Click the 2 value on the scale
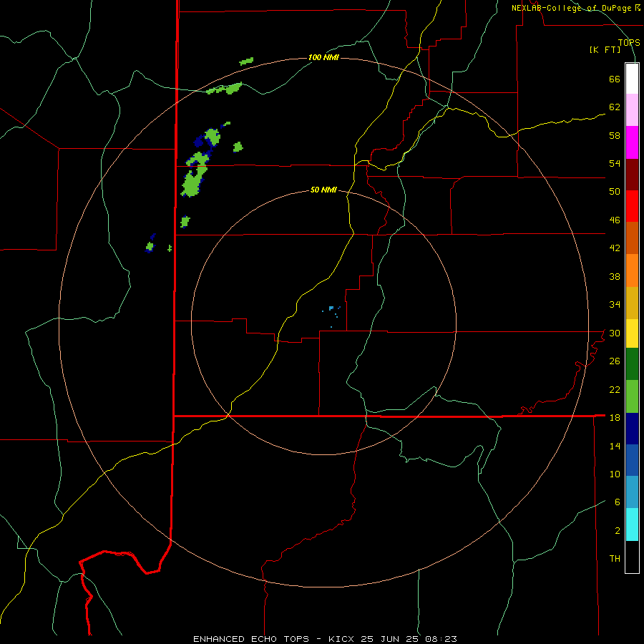Viewport: 644px width, 644px height. click(x=618, y=531)
